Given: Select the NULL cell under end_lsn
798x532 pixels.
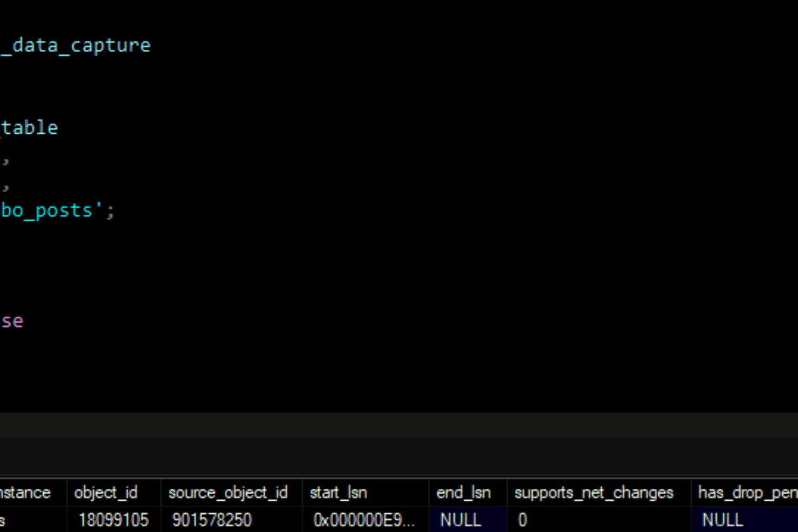Looking at the screenshot, I should [460, 519].
